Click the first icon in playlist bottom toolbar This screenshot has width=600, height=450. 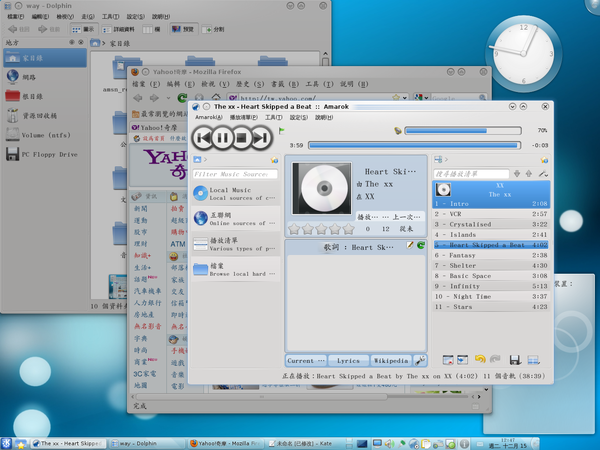click(448, 360)
